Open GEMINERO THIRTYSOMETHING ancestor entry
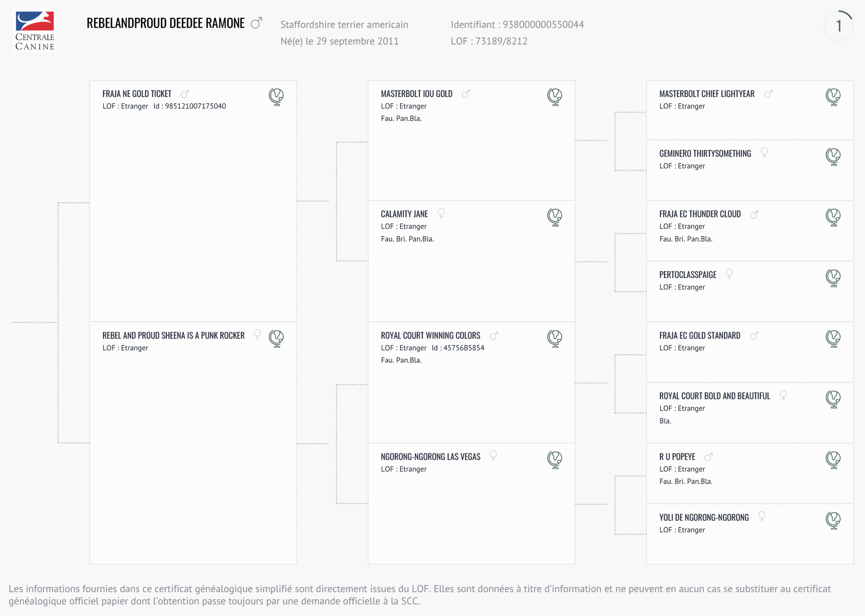 (705, 154)
